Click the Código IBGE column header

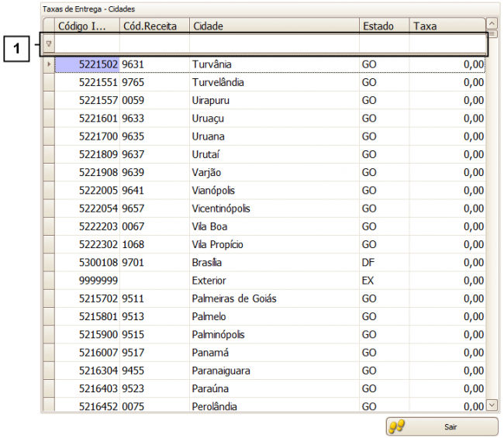(x=87, y=26)
